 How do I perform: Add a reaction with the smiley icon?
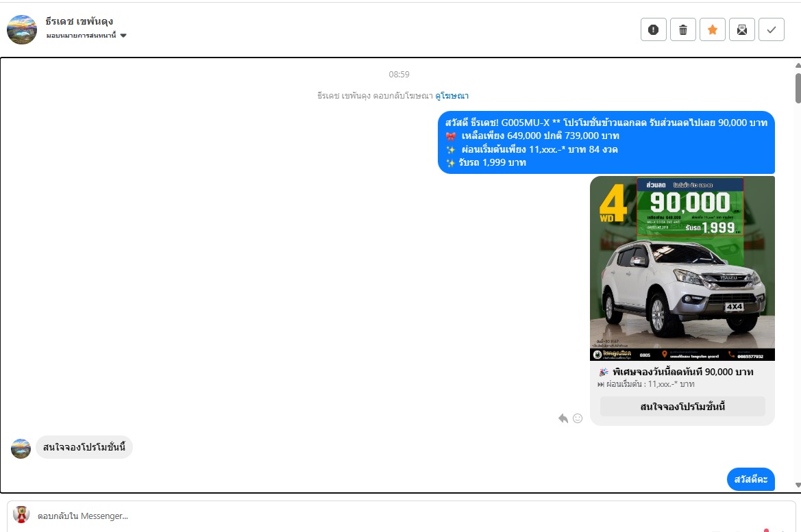[578, 418]
